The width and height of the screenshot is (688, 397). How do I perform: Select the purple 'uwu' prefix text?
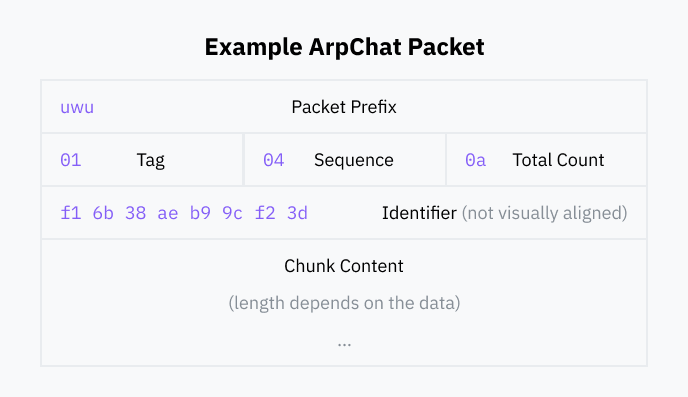(77, 107)
